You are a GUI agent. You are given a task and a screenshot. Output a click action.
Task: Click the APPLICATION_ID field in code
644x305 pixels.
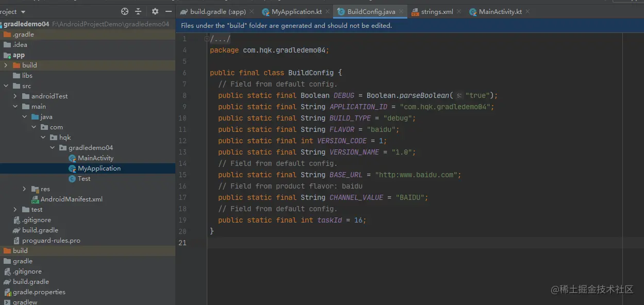click(358, 107)
